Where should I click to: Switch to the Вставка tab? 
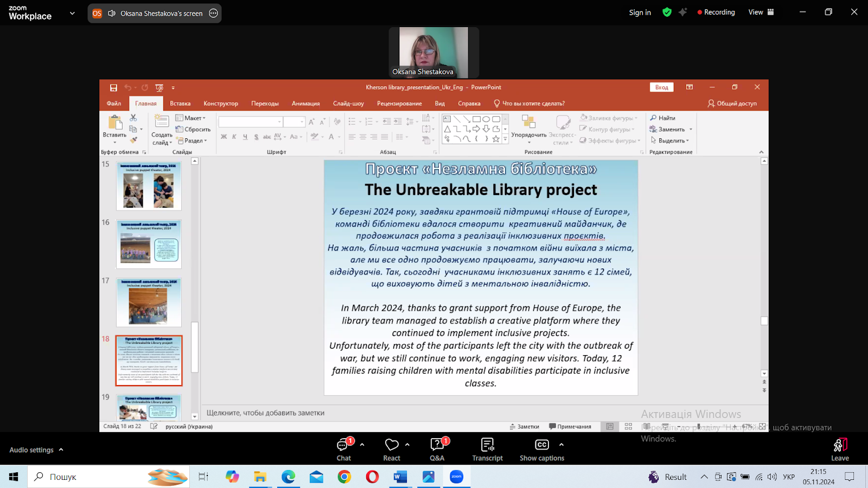pos(180,104)
